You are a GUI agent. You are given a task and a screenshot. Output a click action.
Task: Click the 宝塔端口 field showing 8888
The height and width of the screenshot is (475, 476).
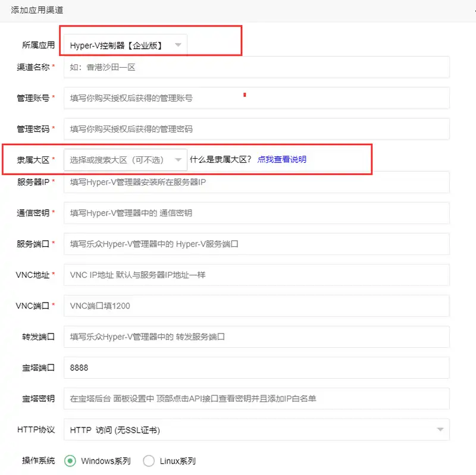pyautogui.click(x=256, y=368)
